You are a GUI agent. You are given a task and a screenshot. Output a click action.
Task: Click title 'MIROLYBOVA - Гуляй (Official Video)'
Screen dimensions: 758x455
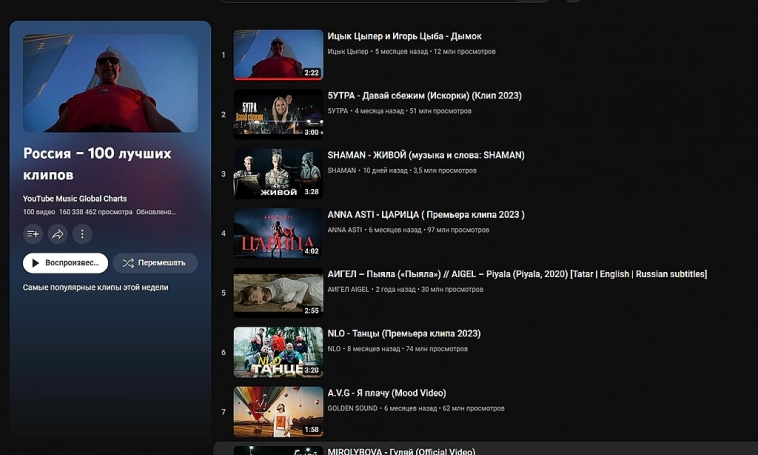tap(401, 451)
